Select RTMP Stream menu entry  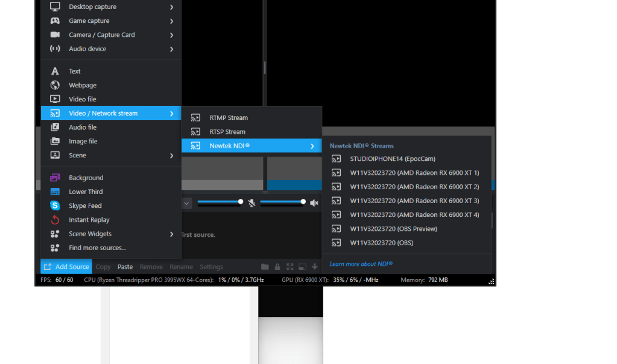[x=252, y=118]
